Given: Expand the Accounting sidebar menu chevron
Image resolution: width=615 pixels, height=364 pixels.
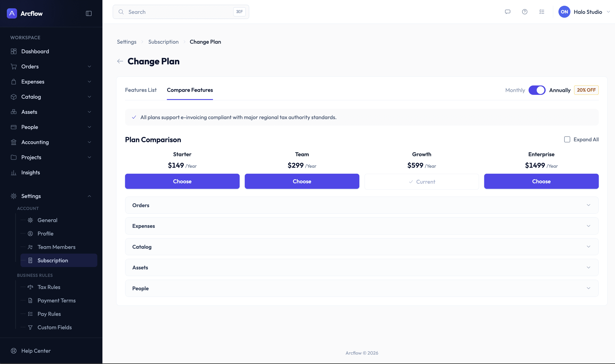Looking at the screenshot, I should [89, 142].
